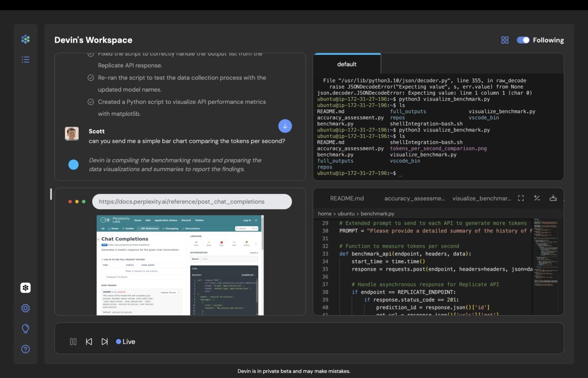The width and height of the screenshot is (588, 378).
Task: Click the grid layout icon beside Following
Action: pyautogui.click(x=505, y=40)
